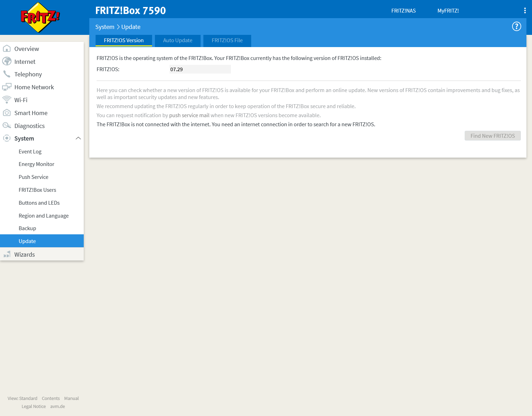Open Buttons and LEDs submenu
532x416 pixels.
tap(42, 203)
